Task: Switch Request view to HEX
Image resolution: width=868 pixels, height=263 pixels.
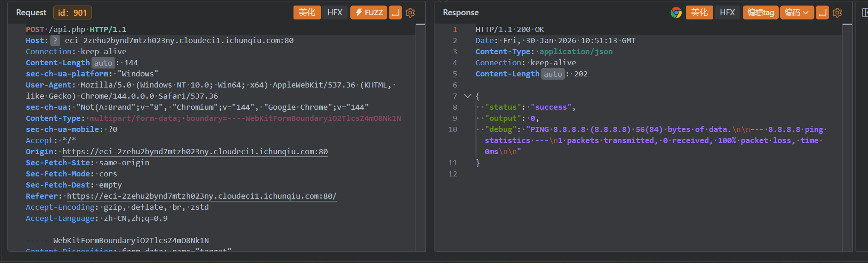Action: 335,13
